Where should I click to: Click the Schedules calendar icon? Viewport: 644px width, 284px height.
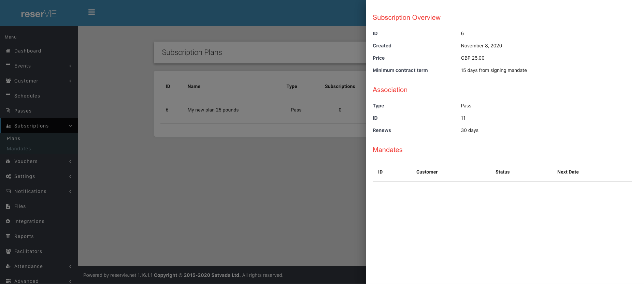8,96
